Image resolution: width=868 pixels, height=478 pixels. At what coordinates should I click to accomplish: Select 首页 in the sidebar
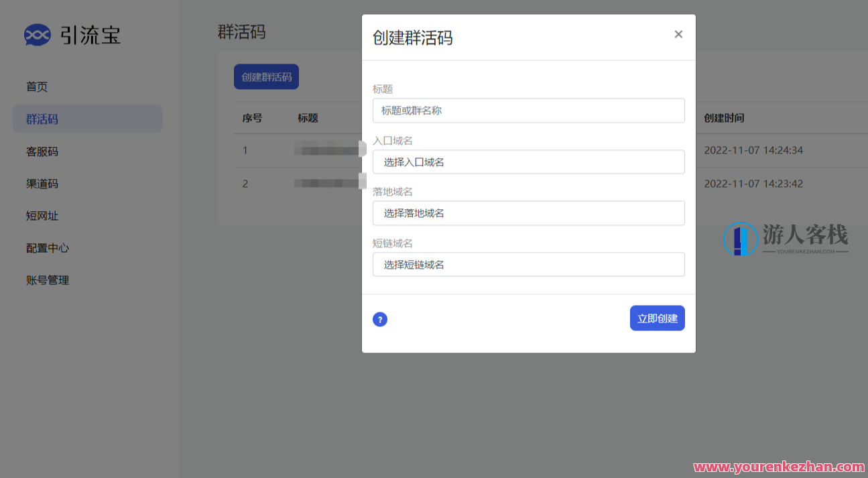[x=36, y=86]
